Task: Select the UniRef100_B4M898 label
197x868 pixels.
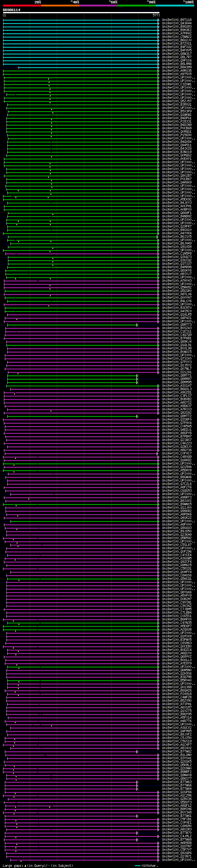Action: tap(177, 267)
